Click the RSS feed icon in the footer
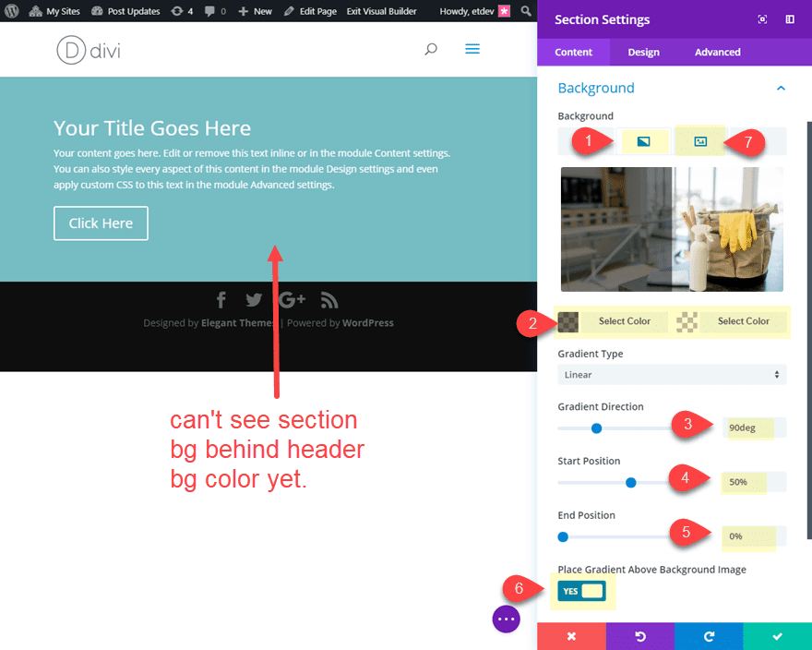The width and height of the screenshot is (812, 650). 328,299
